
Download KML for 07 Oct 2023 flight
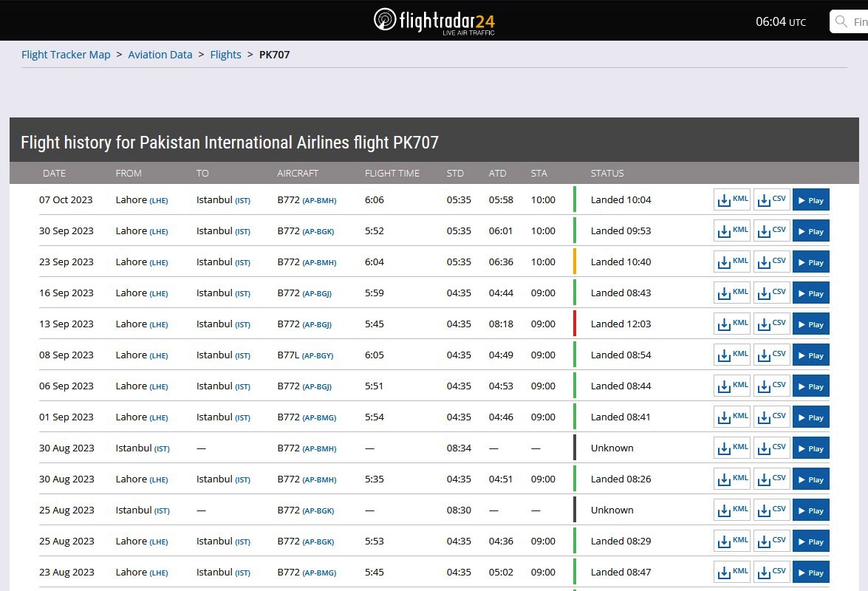click(x=732, y=200)
